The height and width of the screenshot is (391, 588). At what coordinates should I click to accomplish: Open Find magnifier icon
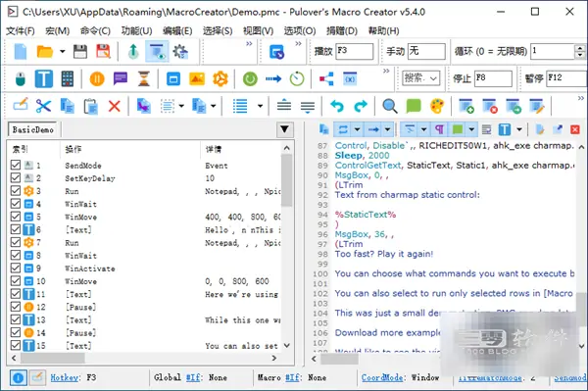390,106
